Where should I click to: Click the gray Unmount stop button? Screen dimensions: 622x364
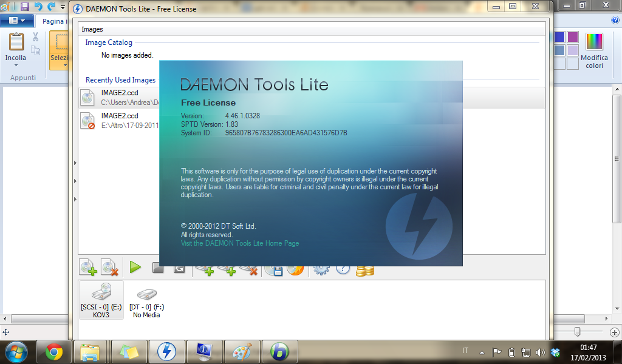click(x=158, y=268)
